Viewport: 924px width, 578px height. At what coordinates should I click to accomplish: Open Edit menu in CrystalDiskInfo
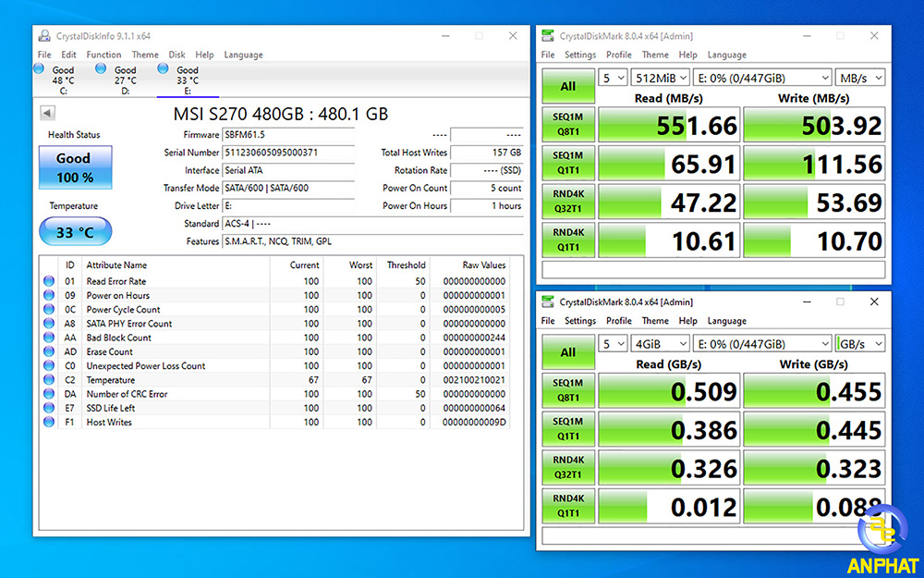coord(69,55)
